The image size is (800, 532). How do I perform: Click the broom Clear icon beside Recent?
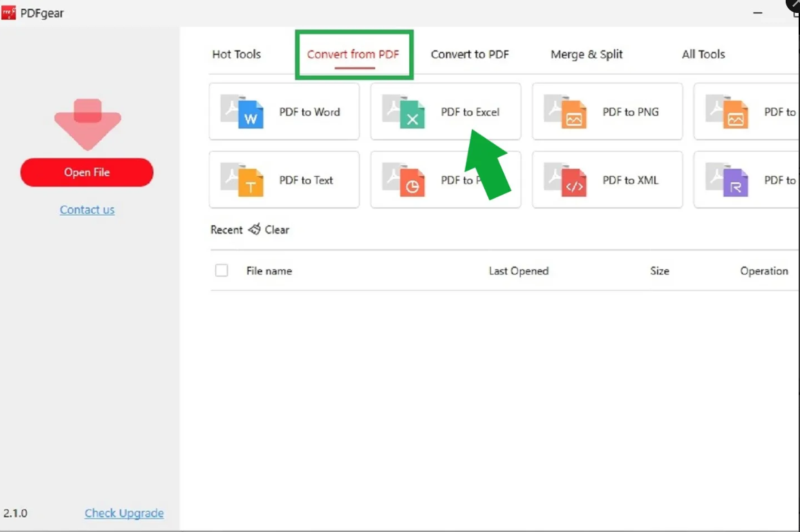(x=255, y=229)
